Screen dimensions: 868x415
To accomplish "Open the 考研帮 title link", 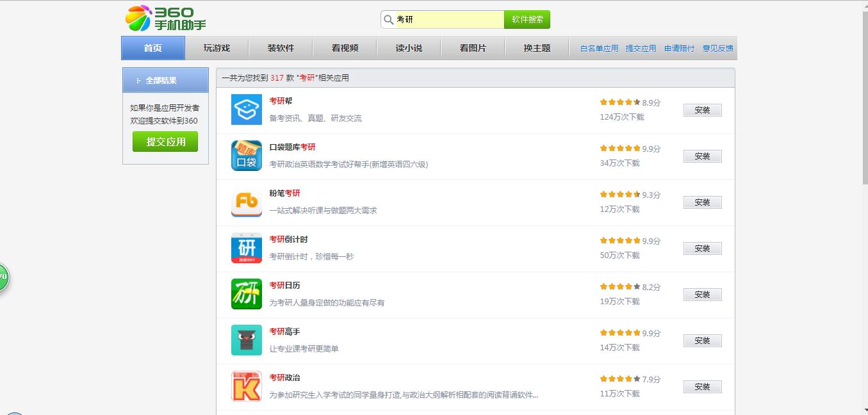I will click(x=281, y=101).
